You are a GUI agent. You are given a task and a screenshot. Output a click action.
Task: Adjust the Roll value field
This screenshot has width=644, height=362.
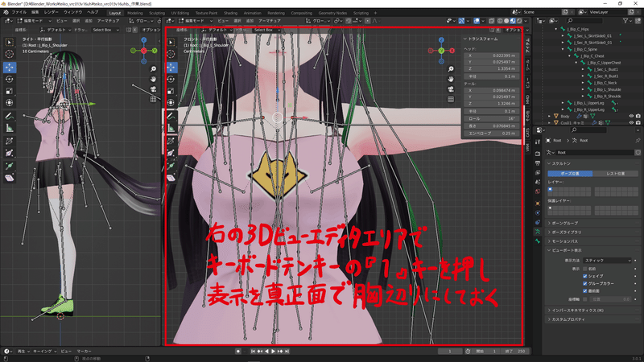point(491,118)
